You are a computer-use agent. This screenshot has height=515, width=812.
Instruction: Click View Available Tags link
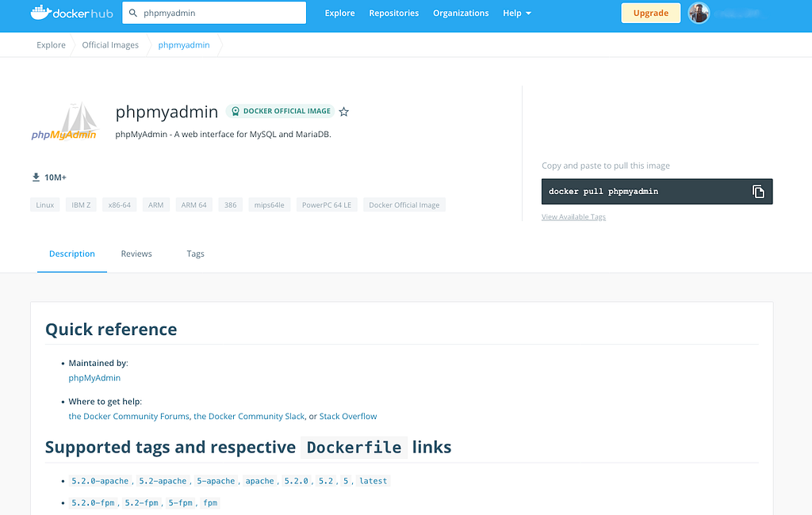pos(573,217)
